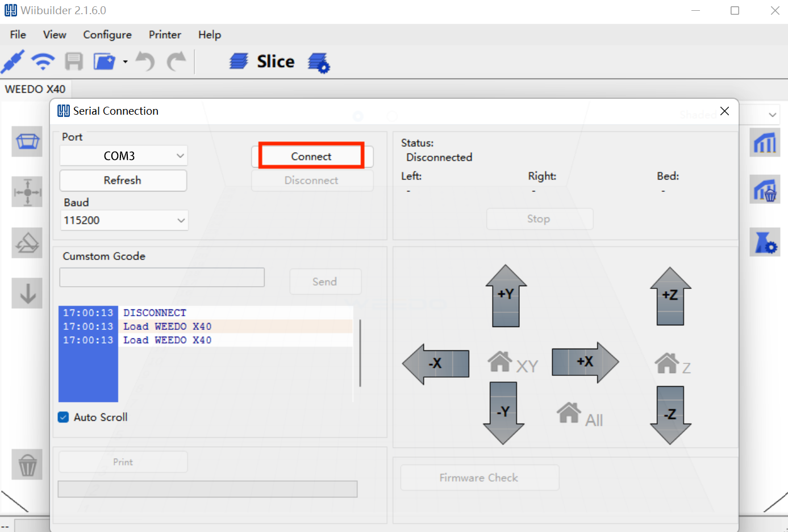Open the Configure menu

tap(107, 35)
